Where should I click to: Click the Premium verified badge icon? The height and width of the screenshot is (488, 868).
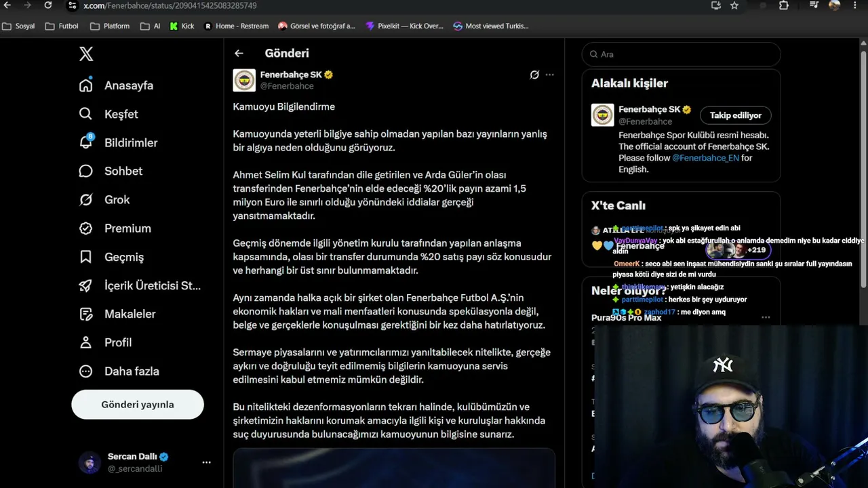pos(86,228)
